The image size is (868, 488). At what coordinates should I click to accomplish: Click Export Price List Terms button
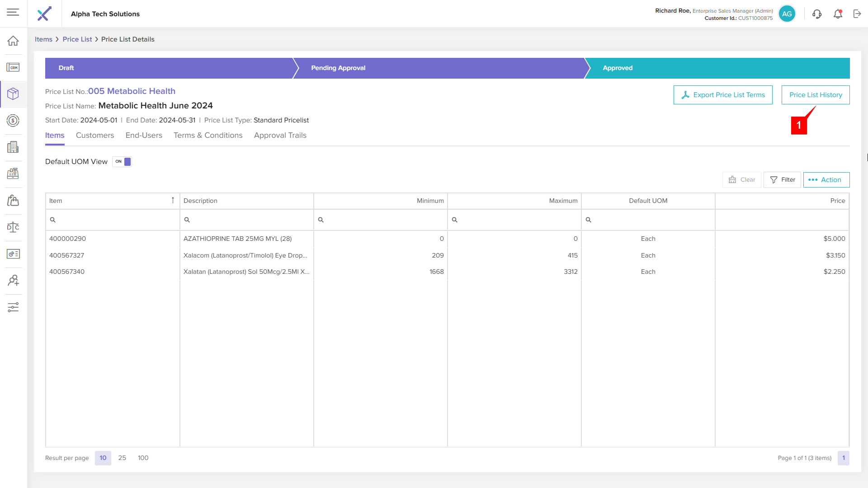click(x=722, y=95)
